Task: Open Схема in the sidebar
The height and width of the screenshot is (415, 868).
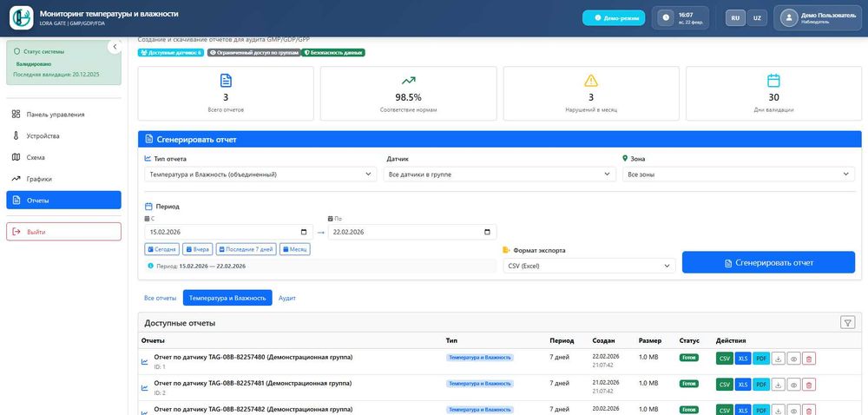Action: pos(63,157)
